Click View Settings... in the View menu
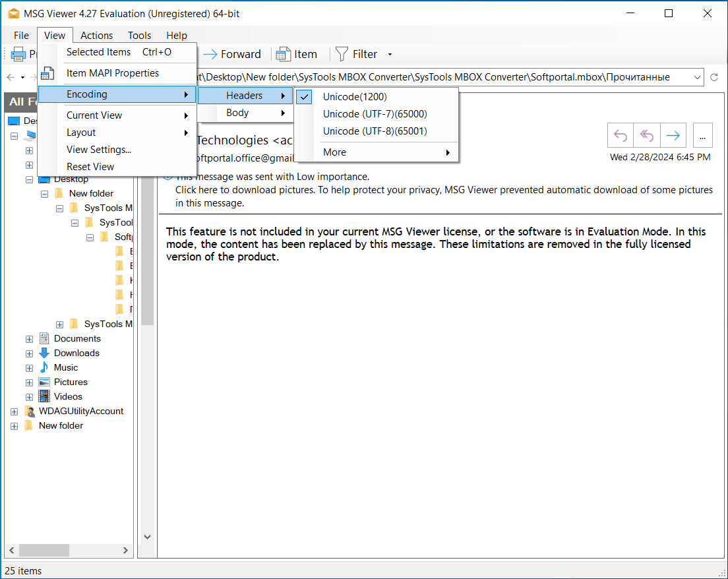This screenshot has width=728, height=579. tap(99, 150)
